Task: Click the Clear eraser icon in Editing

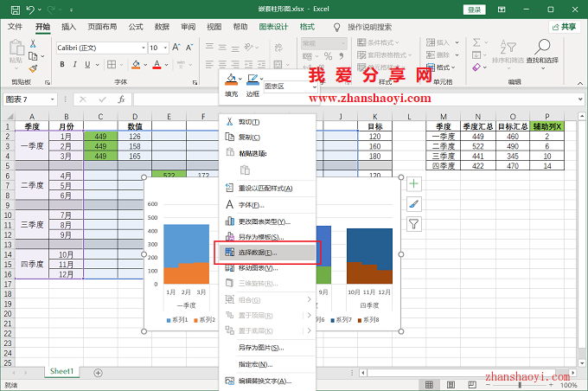Action: point(476,67)
